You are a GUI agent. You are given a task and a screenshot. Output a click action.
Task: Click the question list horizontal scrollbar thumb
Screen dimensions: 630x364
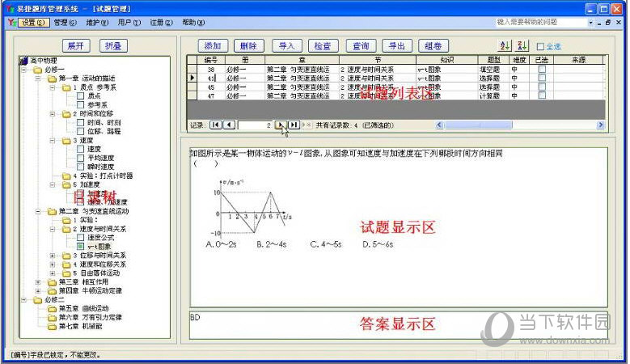pos(478,125)
